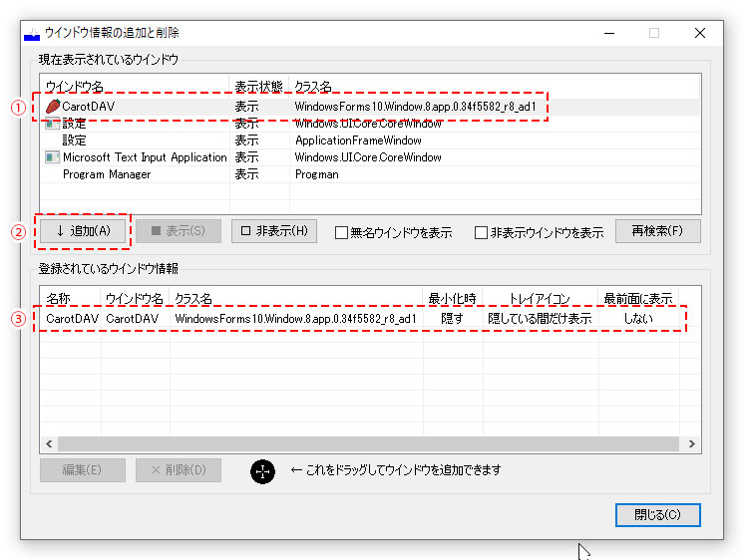
Task: Click the greyed 表示(S) button
Action: [x=179, y=231]
